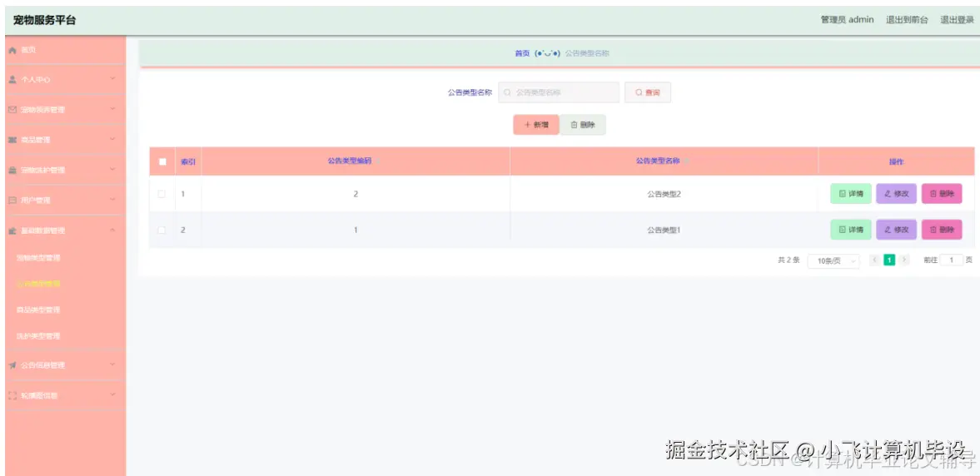Screen dimensions: 980x476
Task: Toggle the select-all checkbox in table header
Action: (x=162, y=161)
